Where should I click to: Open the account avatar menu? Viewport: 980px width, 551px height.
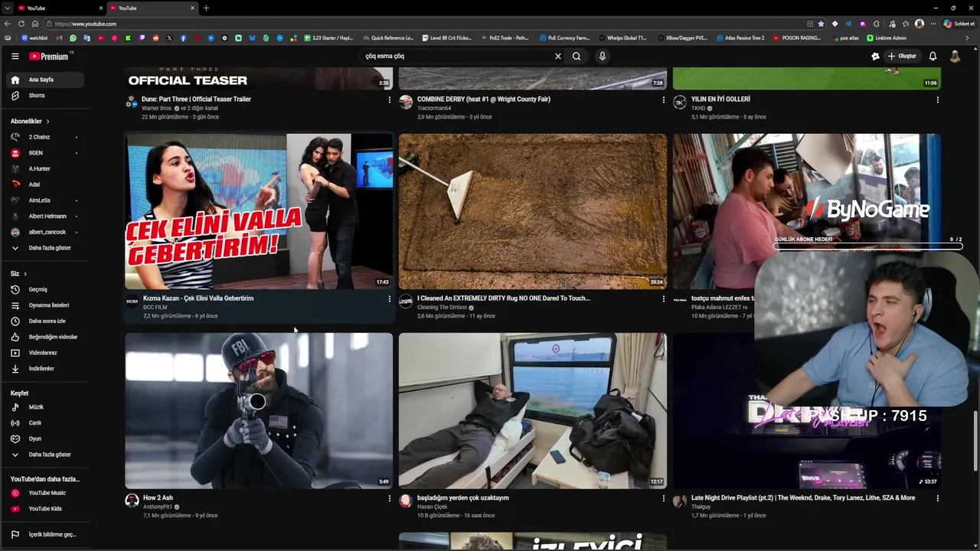[x=955, y=56]
